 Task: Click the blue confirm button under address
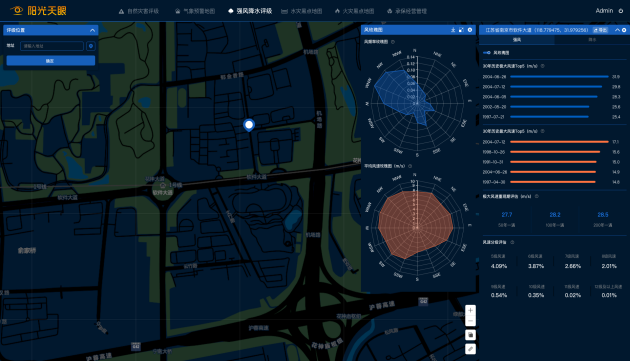[x=51, y=61]
